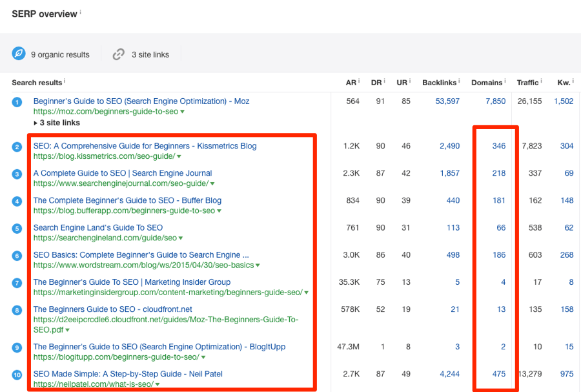Open Kissmetrics Comprehensive Guide result title
581x392 pixels.
[145, 146]
